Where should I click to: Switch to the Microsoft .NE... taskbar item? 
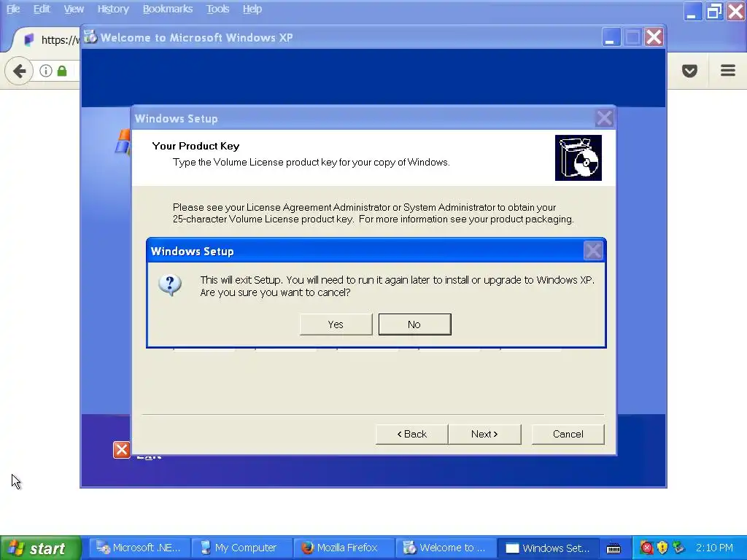pyautogui.click(x=139, y=548)
